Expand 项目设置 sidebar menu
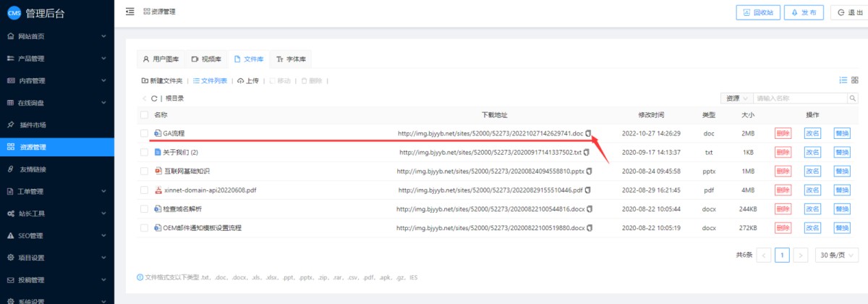The image size is (868, 304). (x=57, y=258)
